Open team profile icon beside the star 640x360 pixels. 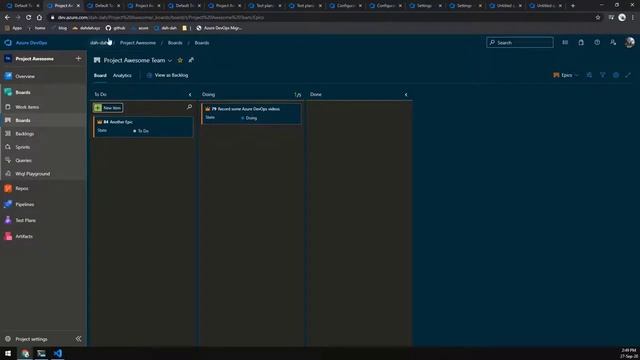[x=191, y=60]
